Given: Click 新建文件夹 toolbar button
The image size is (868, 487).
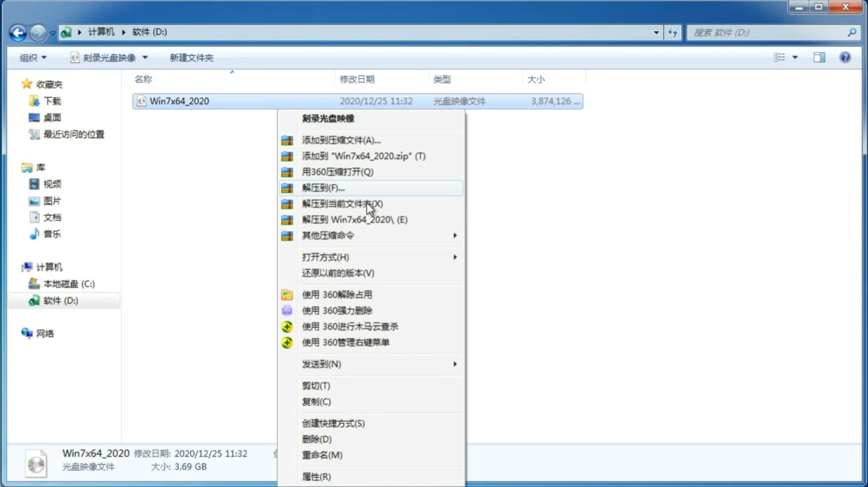Looking at the screenshot, I should tap(192, 57).
